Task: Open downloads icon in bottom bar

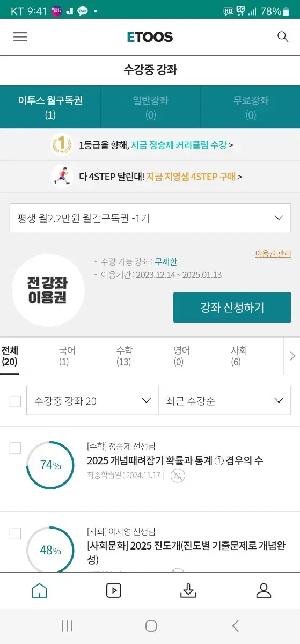Action: point(188,590)
